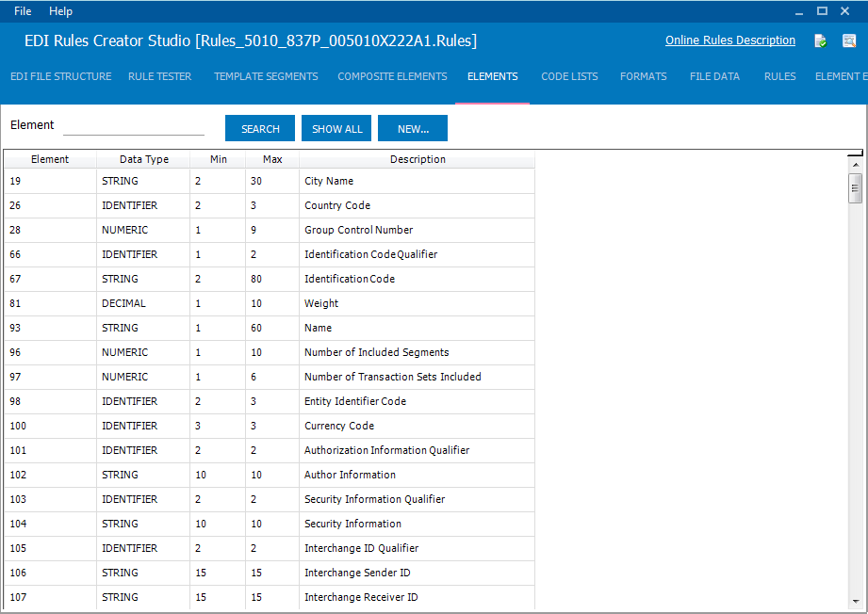Click the Entity Identifier Code cell
868x614 pixels.
pyautogui.click(x=418, y=401)
